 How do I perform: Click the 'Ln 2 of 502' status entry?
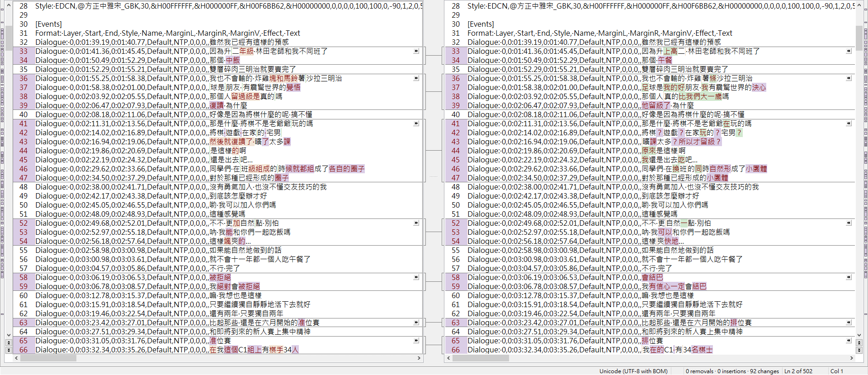(798, 371)
